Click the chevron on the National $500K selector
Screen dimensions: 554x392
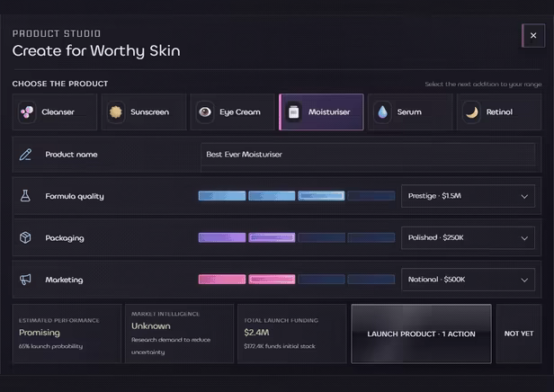pos(524,280)
